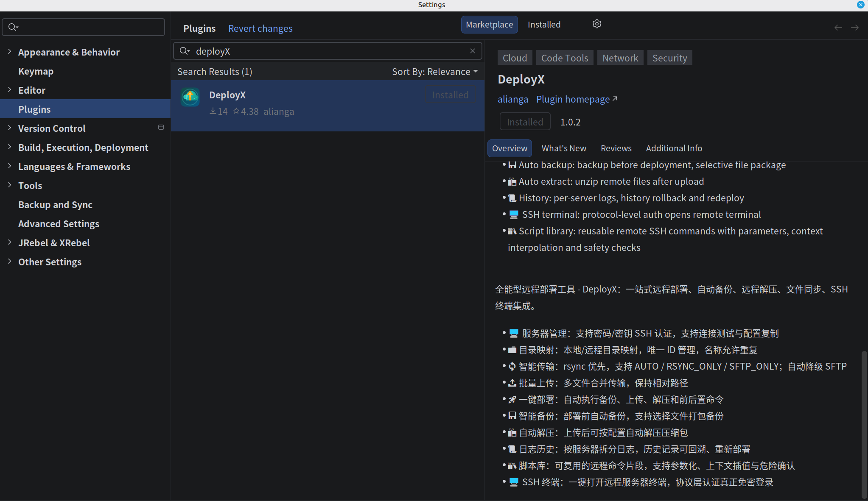This screenshot has width=868, height=501.
Task: Select Keymap in settings tree
Action: 36,71
